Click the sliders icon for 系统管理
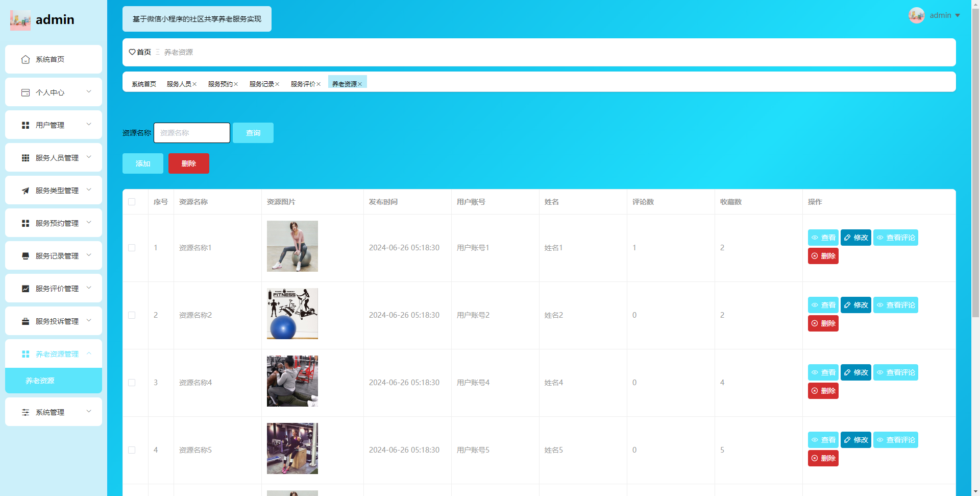 (x=26, y=412)
